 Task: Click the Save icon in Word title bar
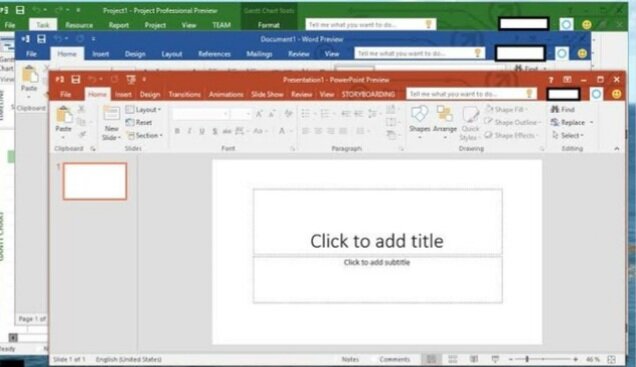[x=41, y=39]
